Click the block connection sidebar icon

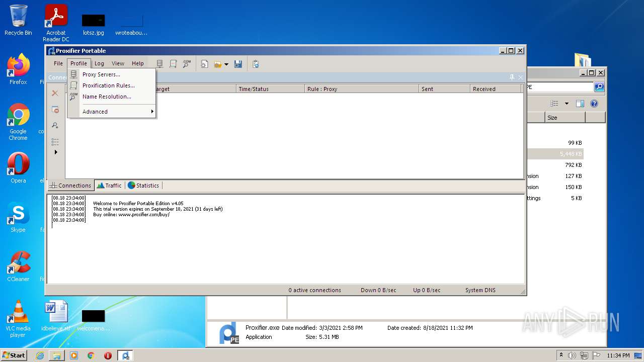tap(55, 109)
